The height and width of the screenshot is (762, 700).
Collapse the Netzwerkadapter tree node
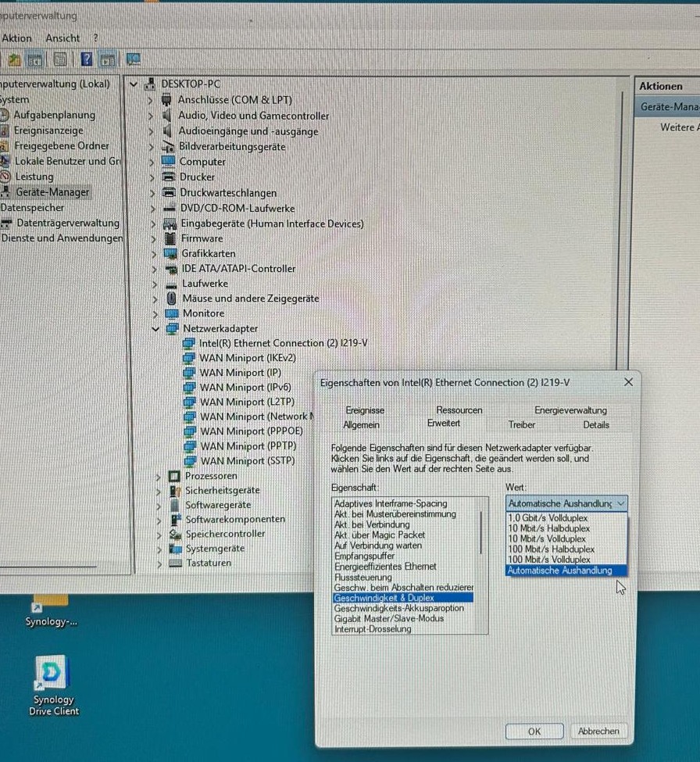point(155,329)
